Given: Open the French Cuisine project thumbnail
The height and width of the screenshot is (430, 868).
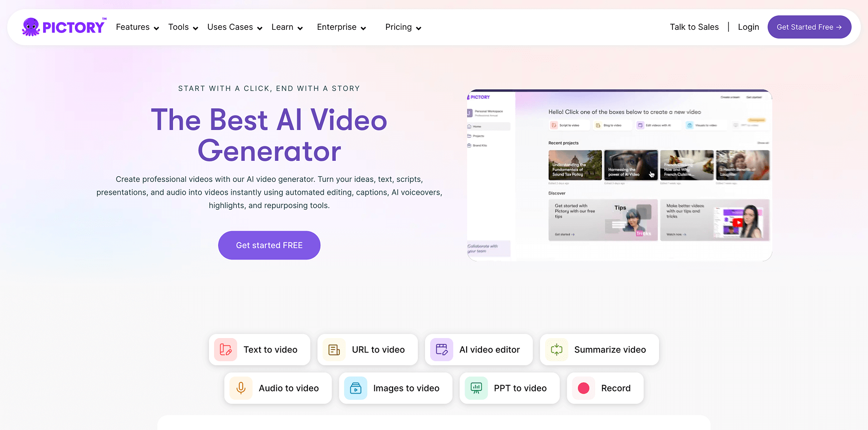Looking at the screenshot, I should tap(687, 165).
